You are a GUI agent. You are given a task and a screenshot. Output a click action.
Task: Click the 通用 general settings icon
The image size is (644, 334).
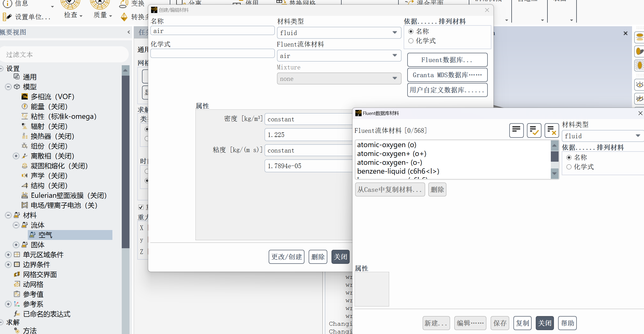click(17, 77)
